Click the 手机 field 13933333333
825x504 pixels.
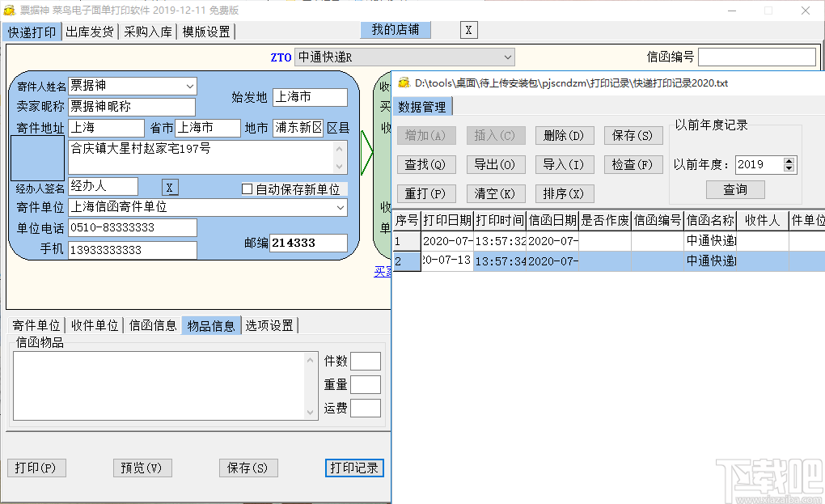point(133,250)
